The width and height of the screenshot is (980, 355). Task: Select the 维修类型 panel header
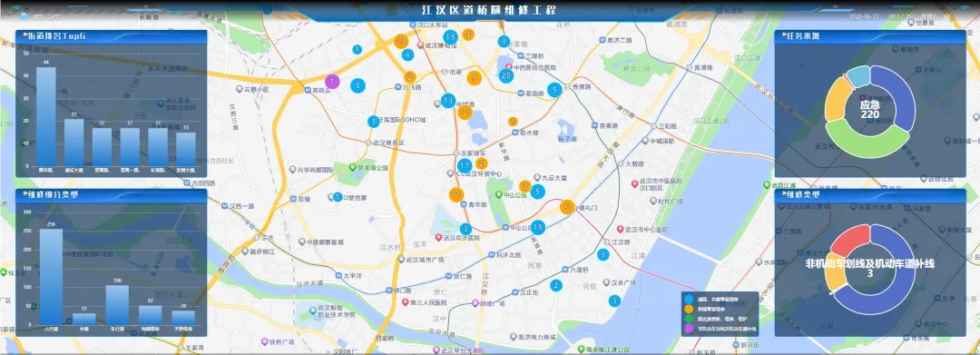870,195
